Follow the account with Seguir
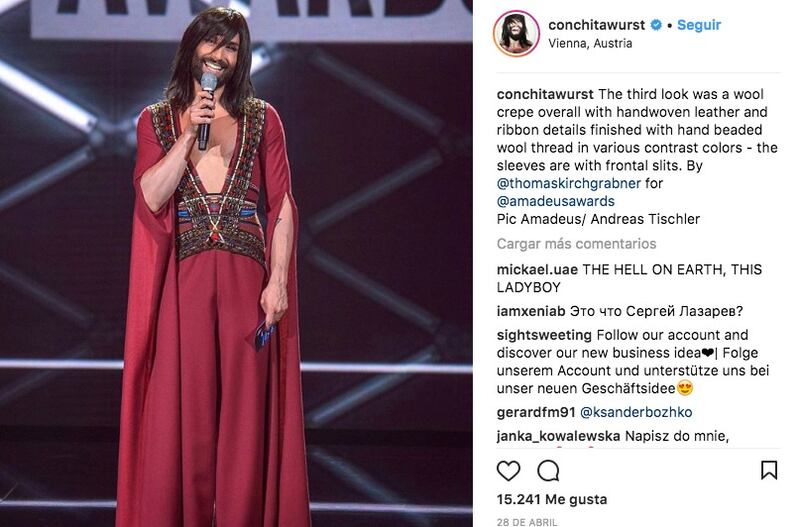The height and width of the screenshot is (527, 800). point(699,24)
